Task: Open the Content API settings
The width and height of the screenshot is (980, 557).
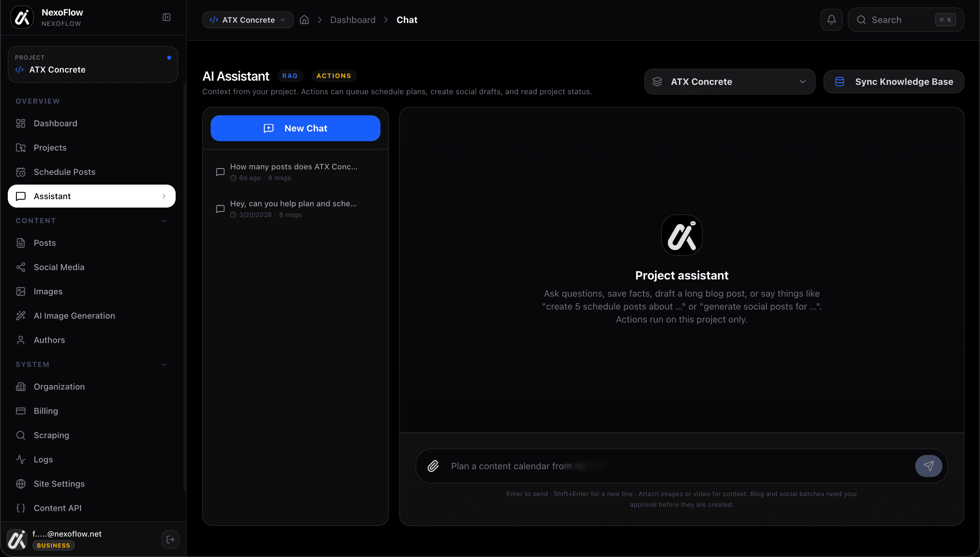Action: [x=57, y=508]
